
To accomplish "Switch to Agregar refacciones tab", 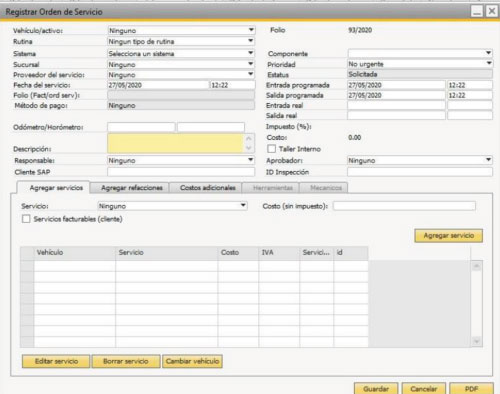I will [132, 188].
